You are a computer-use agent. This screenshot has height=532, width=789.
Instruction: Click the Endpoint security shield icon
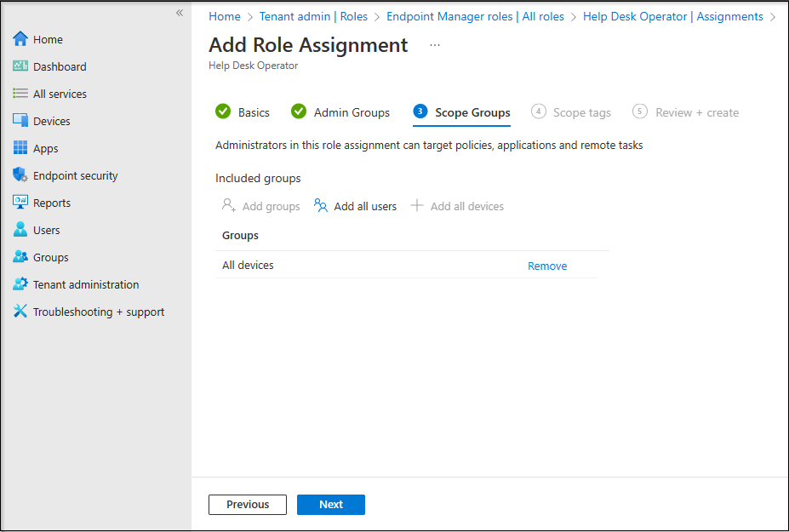20,175
